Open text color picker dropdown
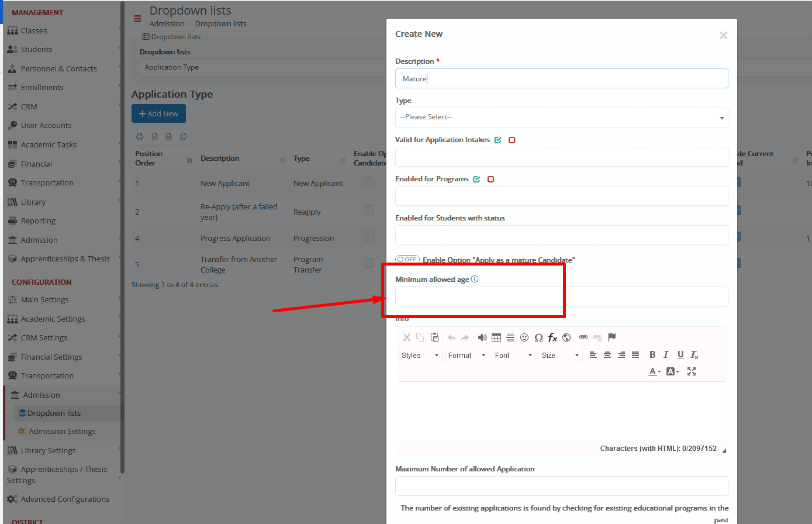The image size is (812, 524). point(655,371)
